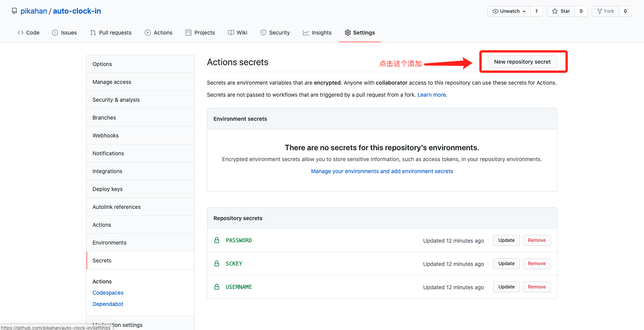Screen dimensions: 644x330
Task: Open the Unwatch dropdown
Action: click(x=509, y=11)
